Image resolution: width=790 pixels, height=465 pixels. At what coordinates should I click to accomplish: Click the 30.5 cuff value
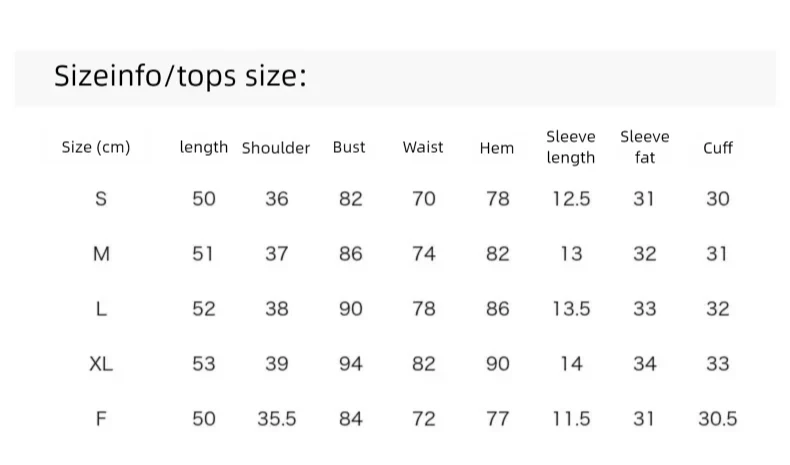coord(717,419)
